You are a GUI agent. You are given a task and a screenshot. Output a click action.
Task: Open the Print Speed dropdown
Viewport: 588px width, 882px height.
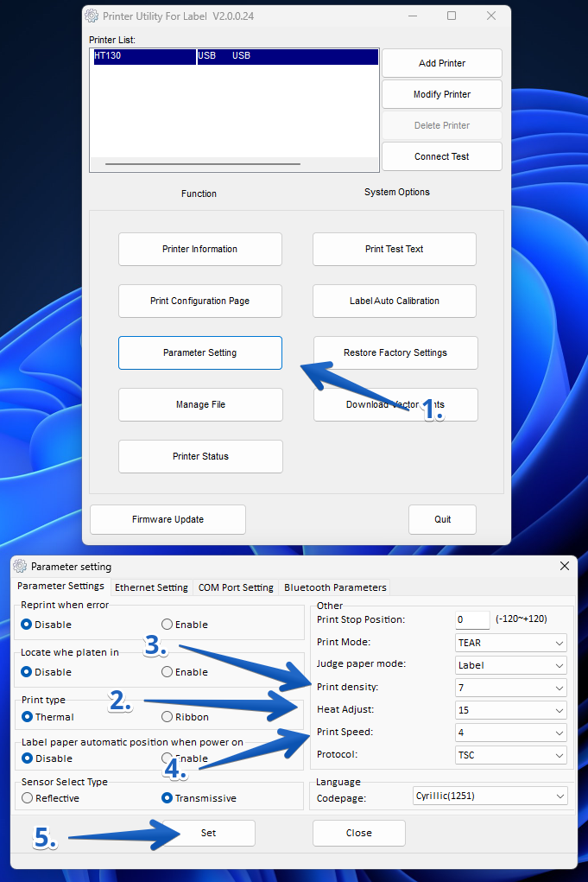pyautogui.click(x=510, y=733)
